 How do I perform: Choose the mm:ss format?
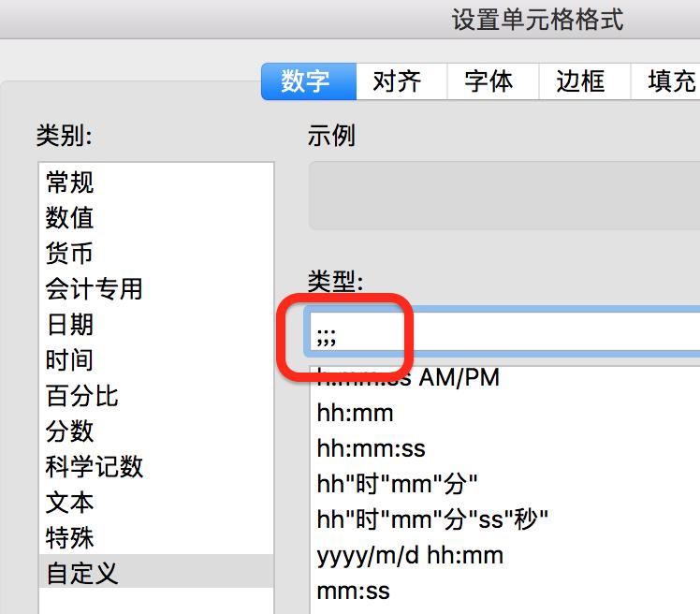pyautogui.click(x=505, y=591)
